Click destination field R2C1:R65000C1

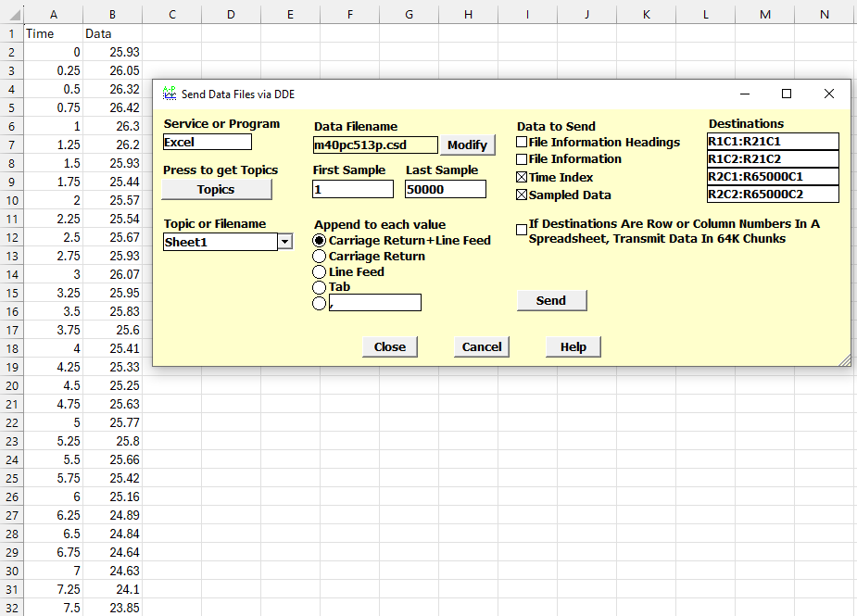tap(774, 176)
